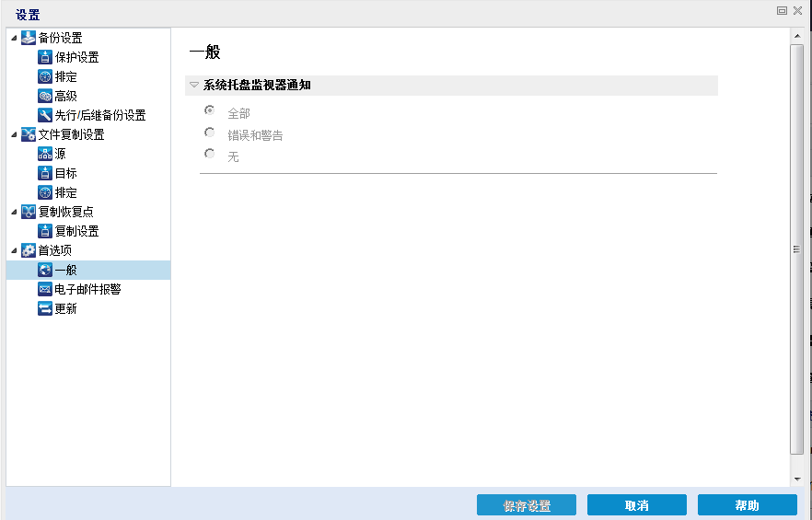The width and height of the screenshot is (812, 520).
Task: Select the 一般 tree item
Action: pyautogui.click(x=88, y=270)
